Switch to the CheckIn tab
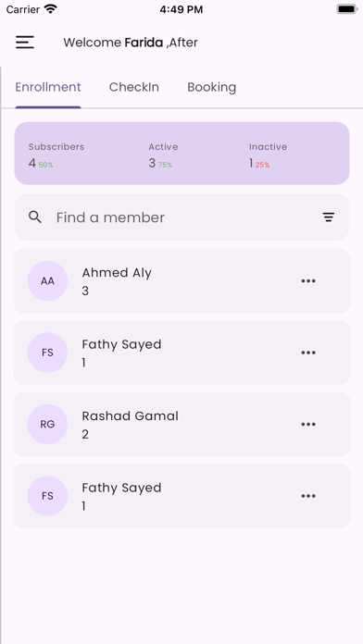Image resolution: width=363 pixels, height=644 pixels. click(x=134, y=87)
